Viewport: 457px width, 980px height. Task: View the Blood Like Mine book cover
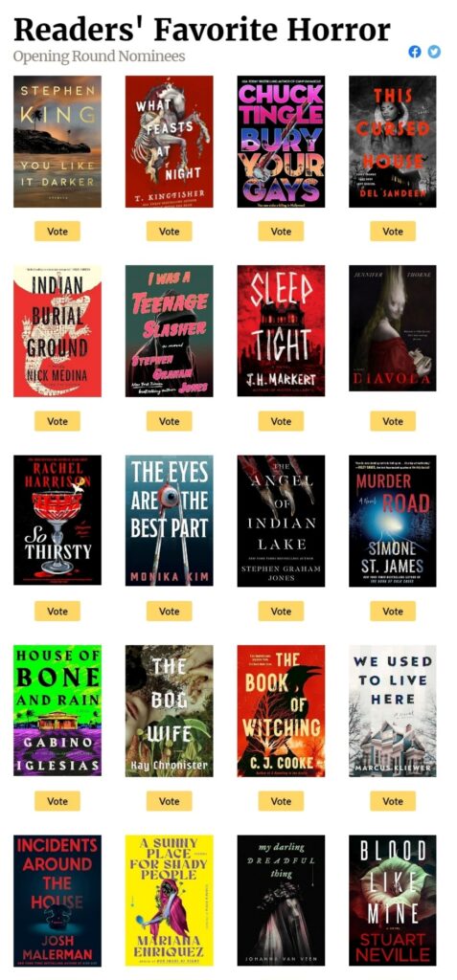click(x=393, y=901)
